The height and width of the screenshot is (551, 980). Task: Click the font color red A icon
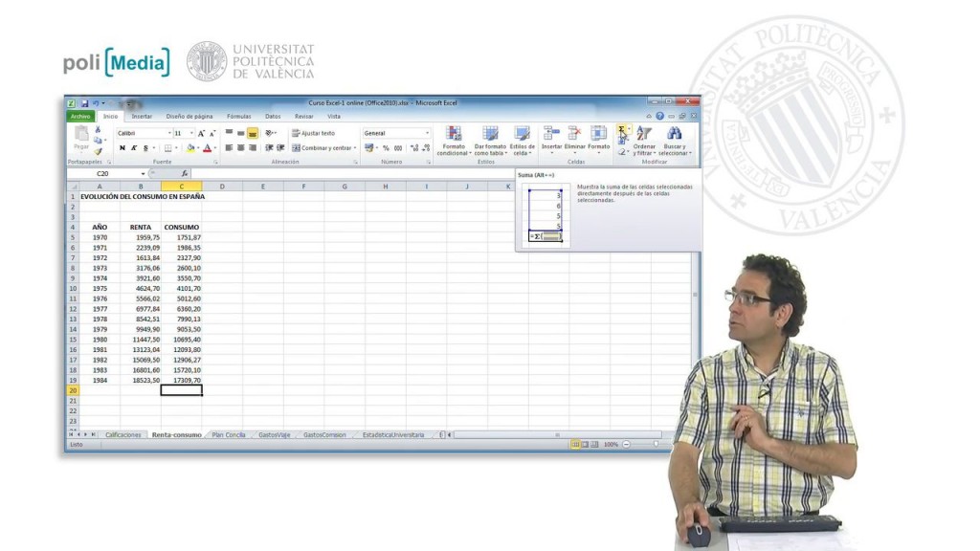(x=208, y=148)
